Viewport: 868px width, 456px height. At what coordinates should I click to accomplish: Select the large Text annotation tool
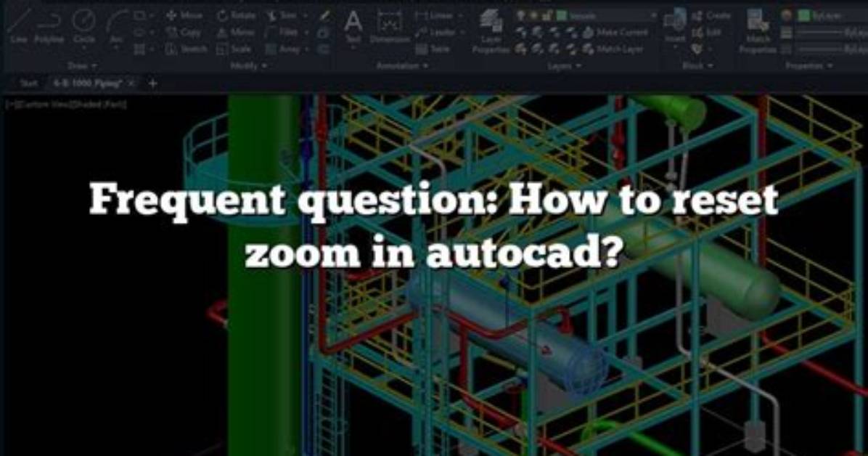click(x=353, y=26)
